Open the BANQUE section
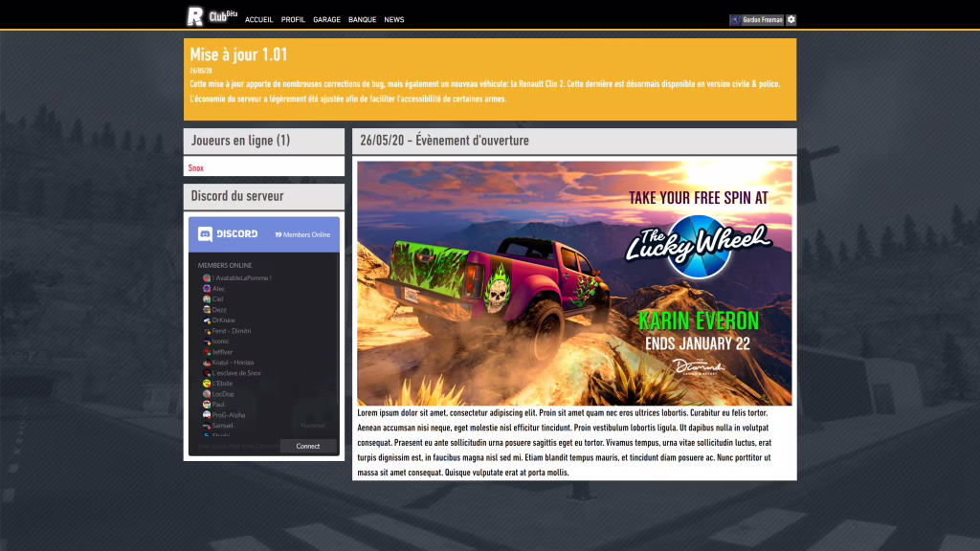The height and width of the screenshot is (551, 980). [362, 20]
